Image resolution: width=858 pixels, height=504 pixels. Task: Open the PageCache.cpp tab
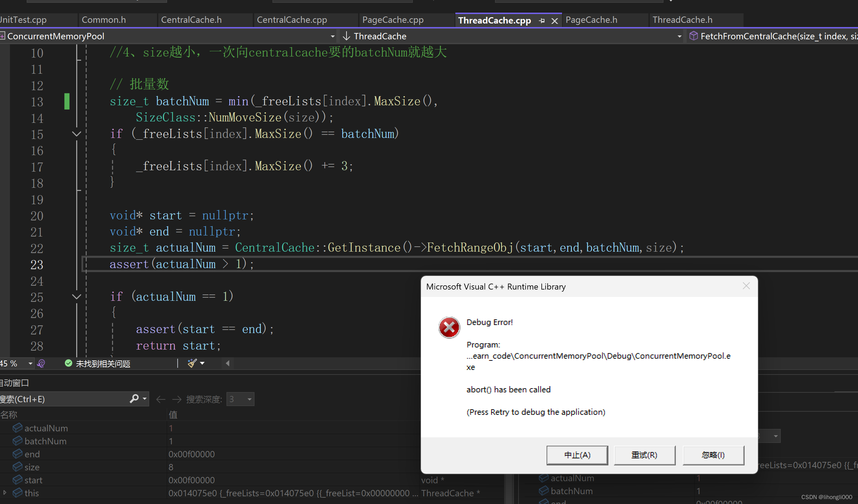[x=393, y=20]
